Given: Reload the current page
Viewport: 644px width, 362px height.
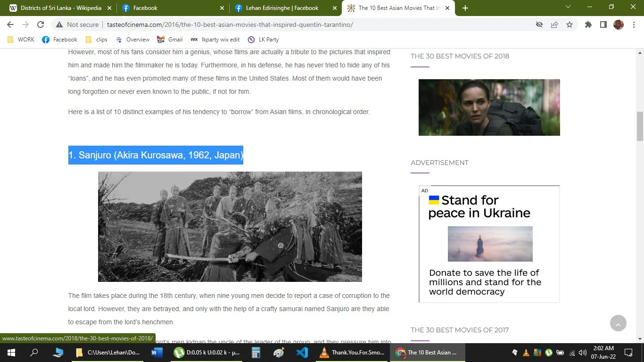Looking at the screenshot, I should (41, 25).
